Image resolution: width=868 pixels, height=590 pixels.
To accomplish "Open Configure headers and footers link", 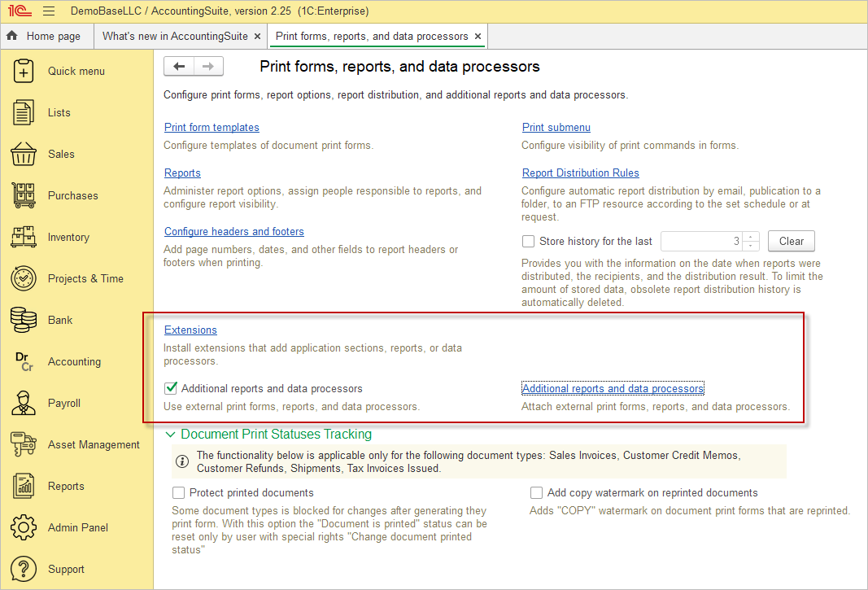I will tap(233, 232).
